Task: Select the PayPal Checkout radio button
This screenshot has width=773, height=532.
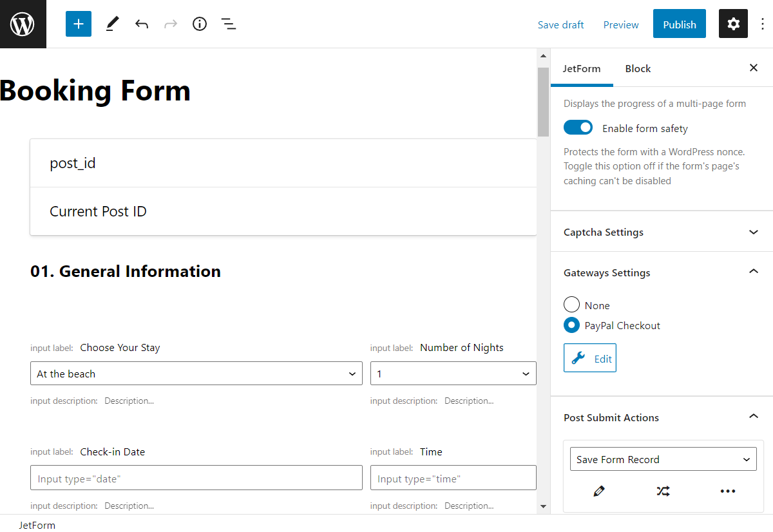Action: (x=571, y=325)
